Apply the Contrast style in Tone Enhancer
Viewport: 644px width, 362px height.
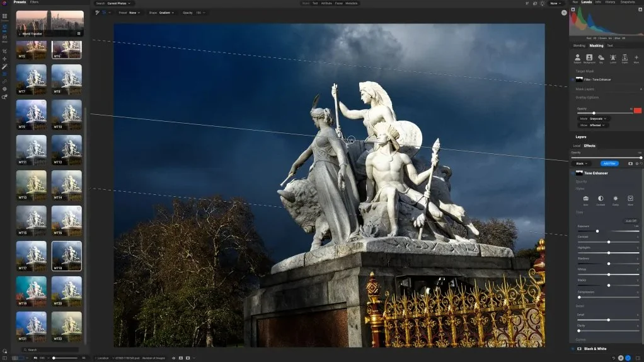601,199
